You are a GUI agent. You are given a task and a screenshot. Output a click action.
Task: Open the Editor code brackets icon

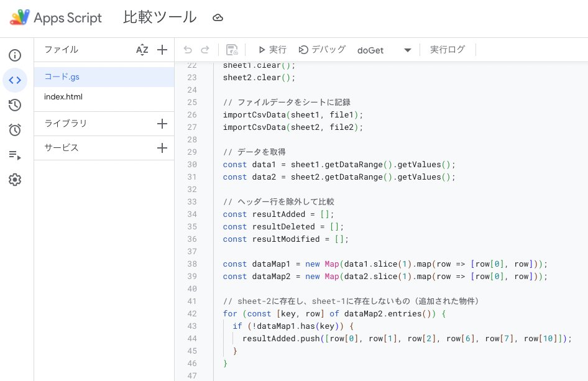15,80
